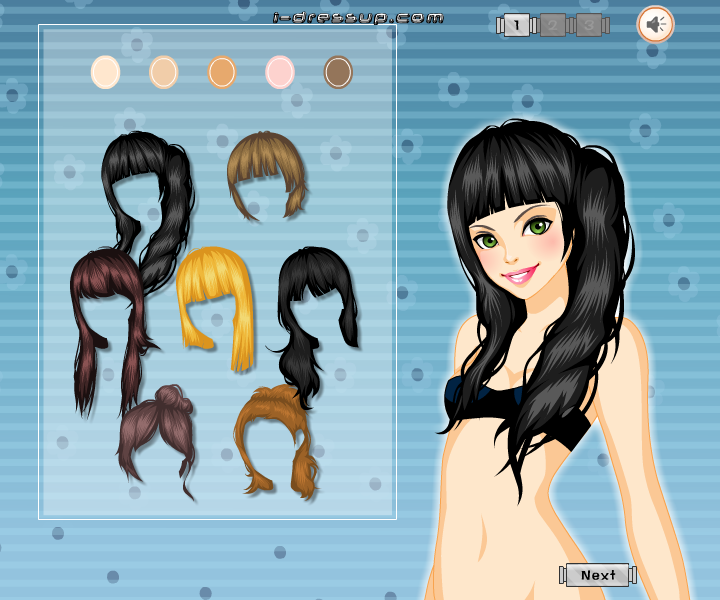Click the doll character's face
The width and height of the screenshot is (720, 600).
519,248
